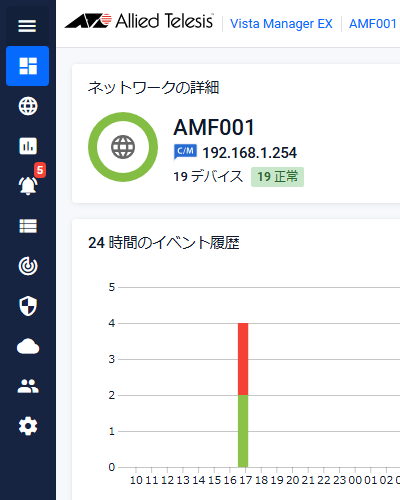Click the green 19 正常 status badge

click(x=277, y=177)
